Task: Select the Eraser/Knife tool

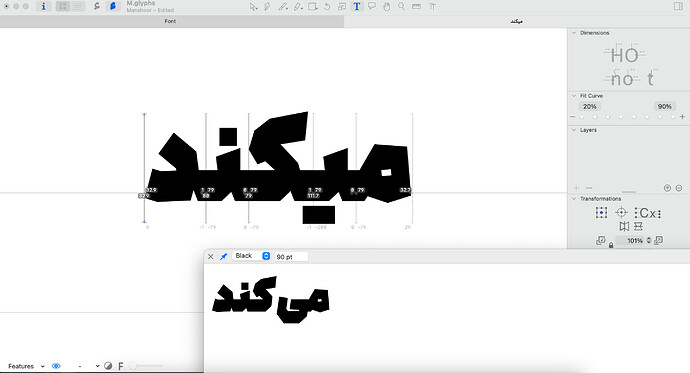Action: tap(298, 7)
